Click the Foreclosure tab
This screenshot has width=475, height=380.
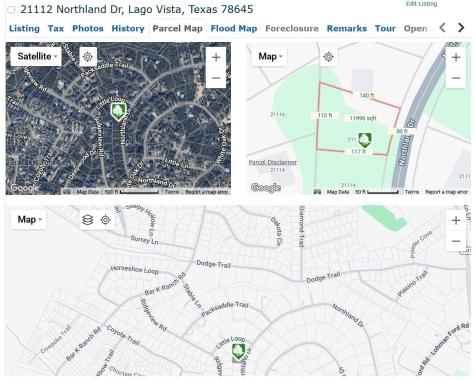click(292, 28)
